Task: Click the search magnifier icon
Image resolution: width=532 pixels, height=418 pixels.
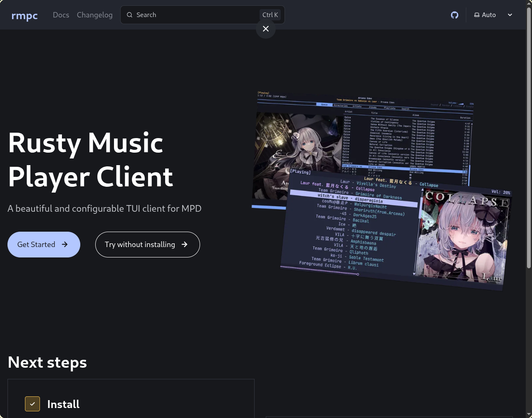Action: tap(130, 15)
